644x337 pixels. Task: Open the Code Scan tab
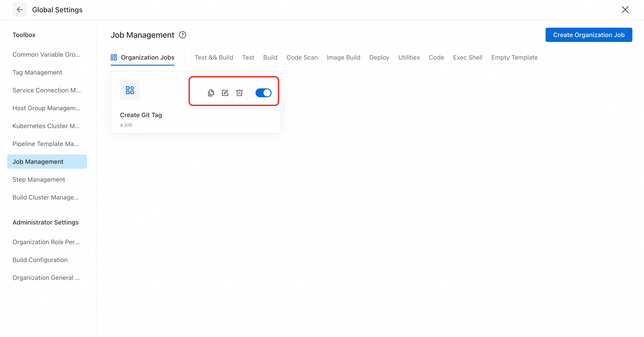pyautogui.click(x=302, y=58)
